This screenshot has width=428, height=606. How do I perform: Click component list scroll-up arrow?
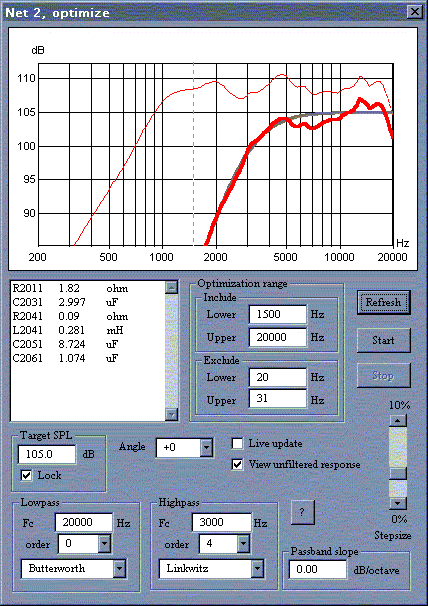coord(171,287)
